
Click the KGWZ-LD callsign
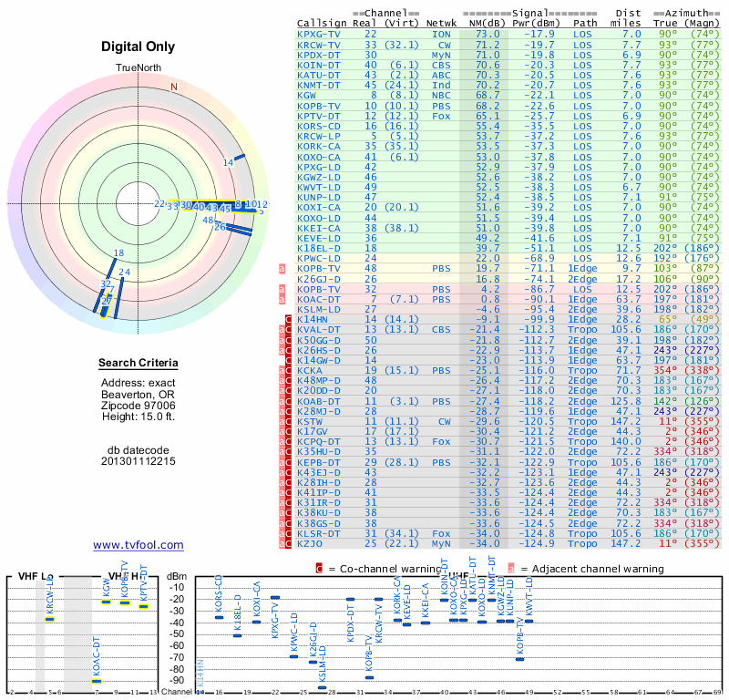point(319,177)
